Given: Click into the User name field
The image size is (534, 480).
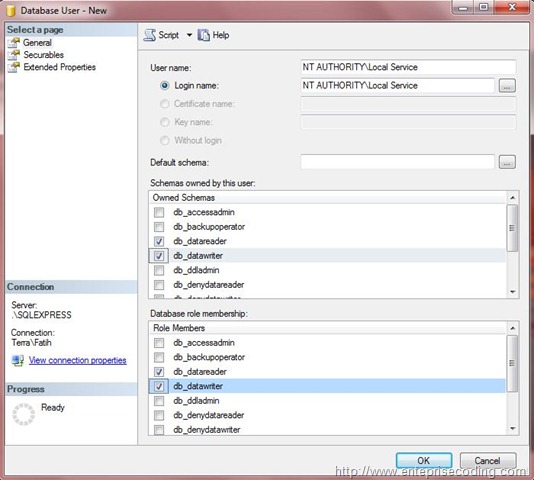Looking at the screenshot, I should click(x=408, y=67).
